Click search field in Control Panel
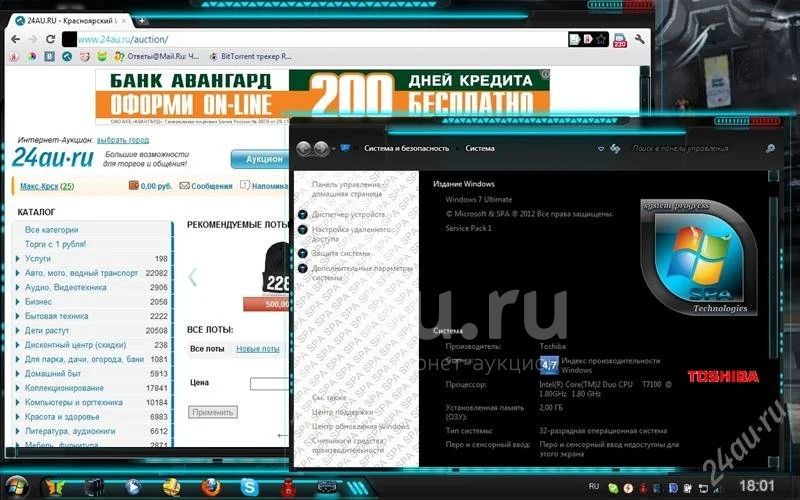Image resolution: width=800 pixels, height=500 pixels. [x=696, y=148]
